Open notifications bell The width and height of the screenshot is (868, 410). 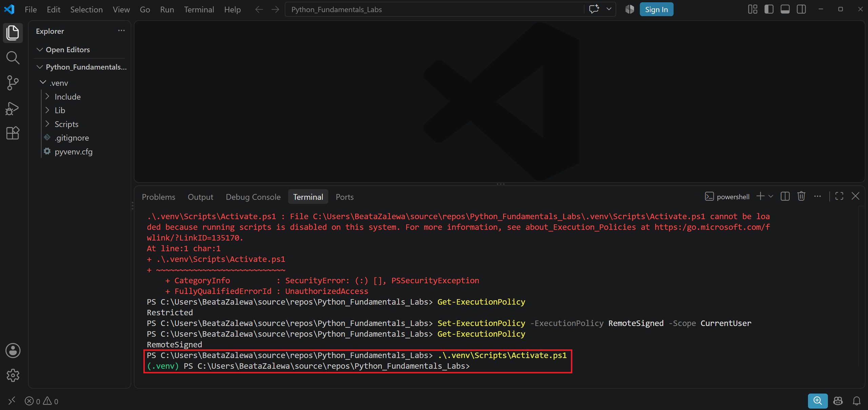(x=856, y=401)
